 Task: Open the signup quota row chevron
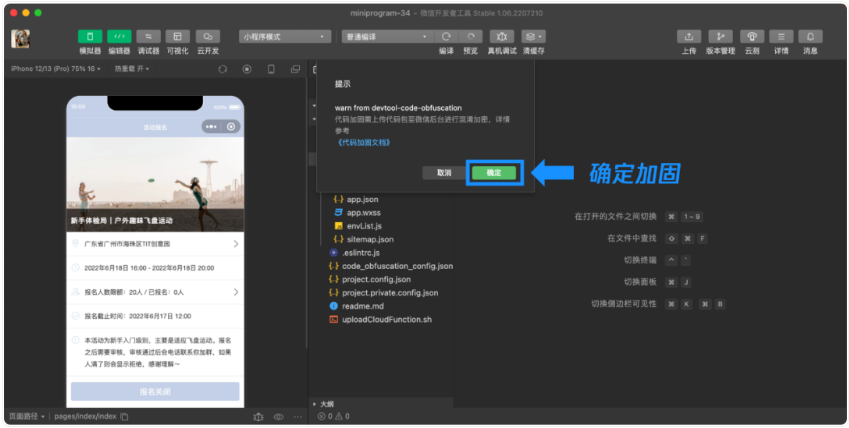(x=236, y=292)
